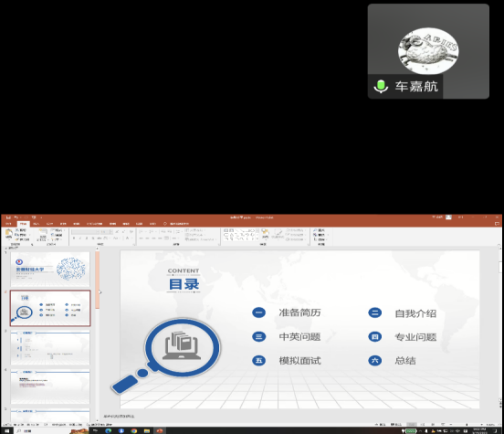Toggle Bold formatting in font group
Viewport: 504px width, 434px height.
coord(74,238)
